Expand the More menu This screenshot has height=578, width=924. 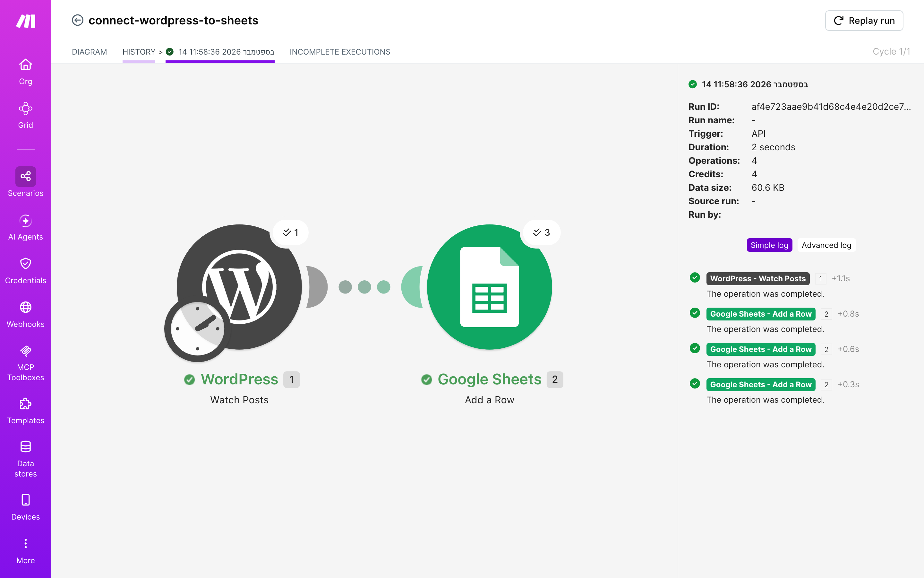coord(26,551)
